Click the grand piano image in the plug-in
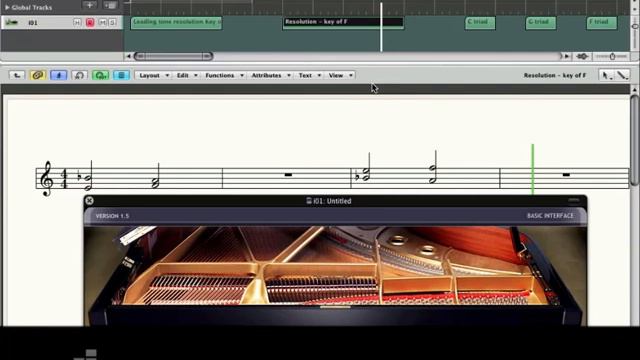The height and width of the screenshot is (360, 640). 335,276
